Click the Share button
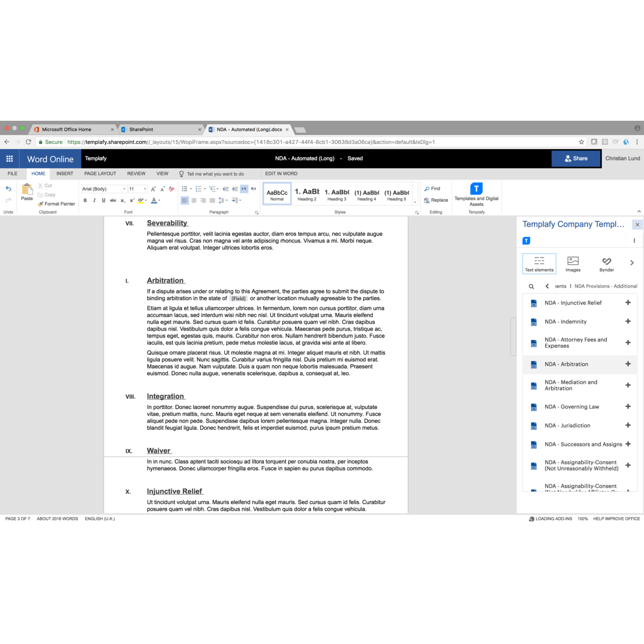 coord(576,158)
